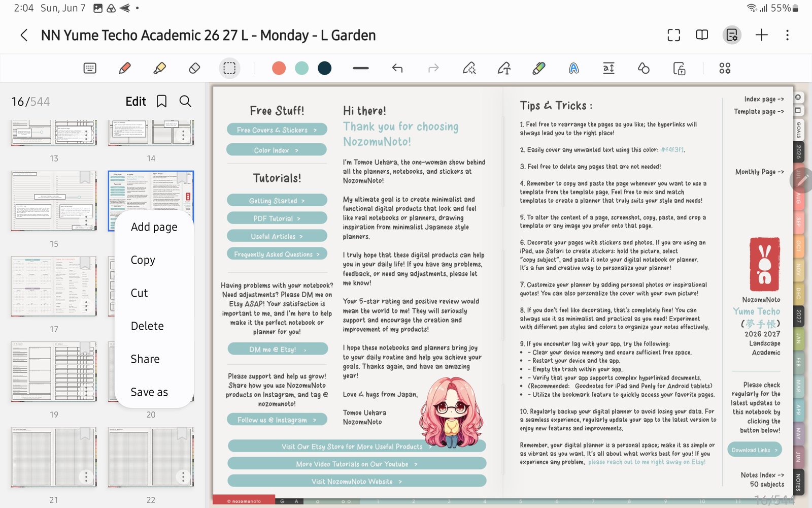Toggle bookmark ribbon on selected page 16 thumbnail
812x508 pixels.
click(x=182, y=177)
